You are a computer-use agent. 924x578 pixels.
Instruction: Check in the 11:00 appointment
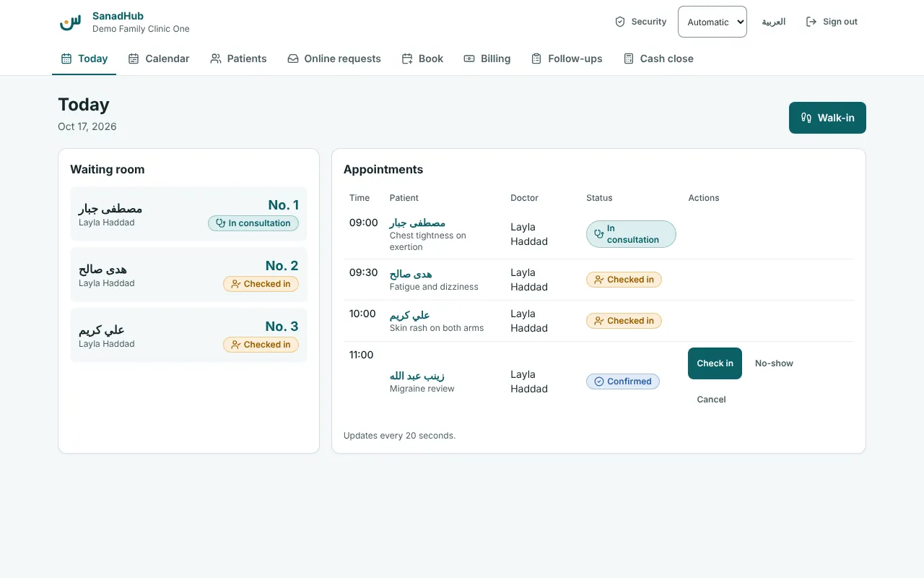(x=715, y=363)
